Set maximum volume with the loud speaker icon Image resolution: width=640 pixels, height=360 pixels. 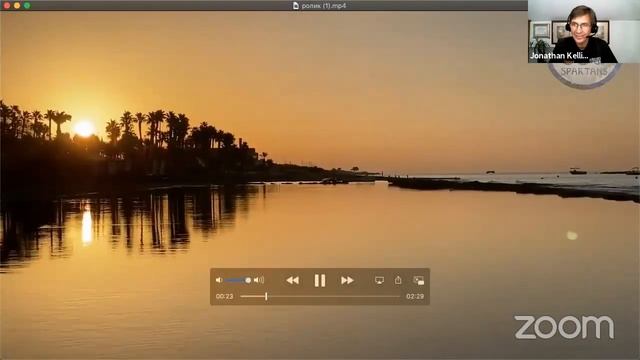click(259, 280)
